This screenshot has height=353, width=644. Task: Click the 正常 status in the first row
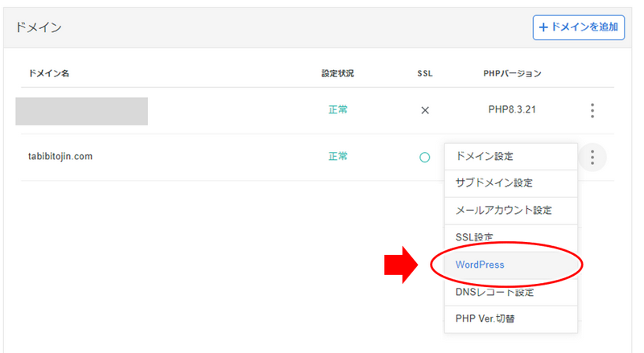(338, 109)
